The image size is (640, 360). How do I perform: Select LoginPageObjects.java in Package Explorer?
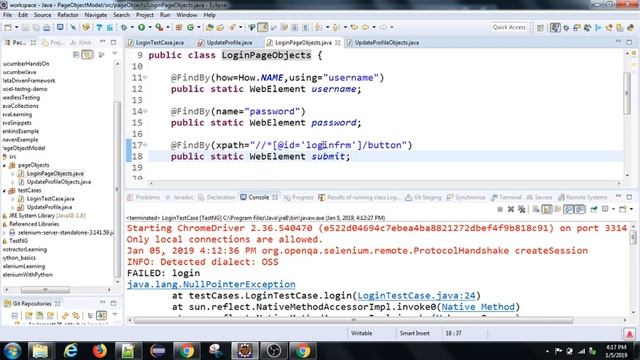pos(55,173)
